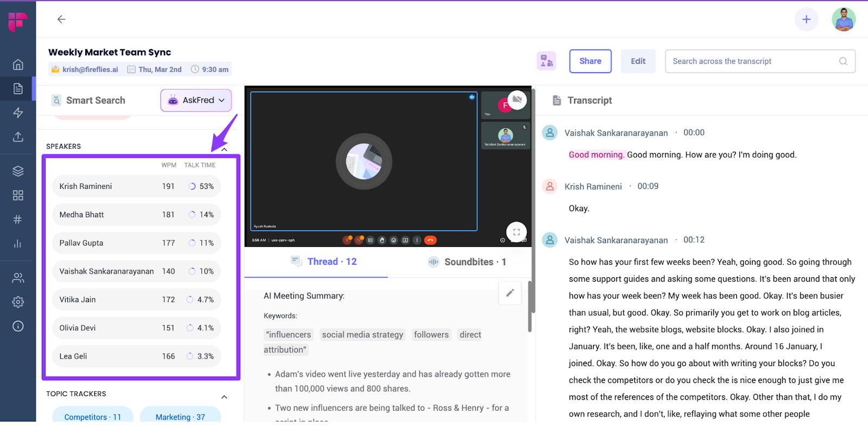Open the settings gear sidebar icon
This screenshot has width=868, height=434.
18,302
